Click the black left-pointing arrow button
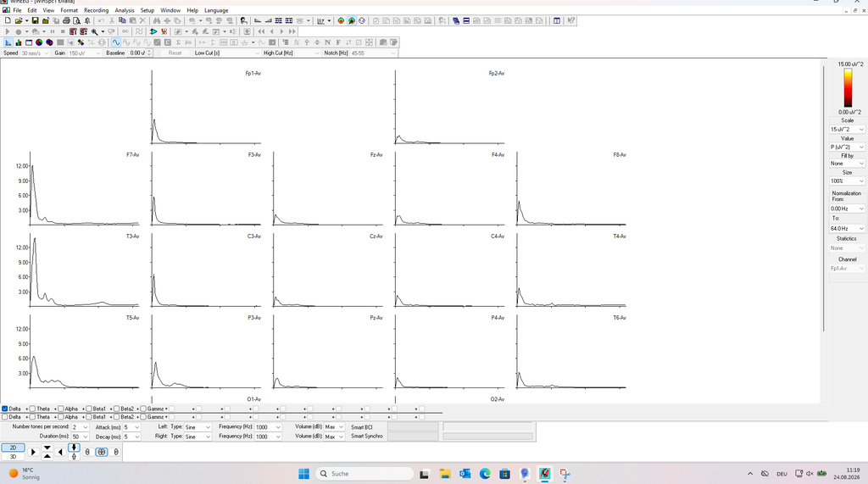This screenshot has height=484, width=868. click(x=60, y=452)
